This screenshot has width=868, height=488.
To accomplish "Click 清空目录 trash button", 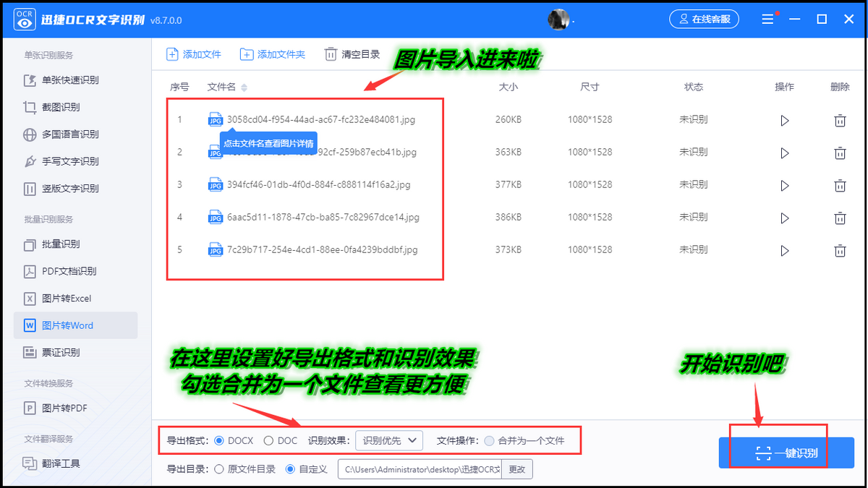I will point(352,54).
